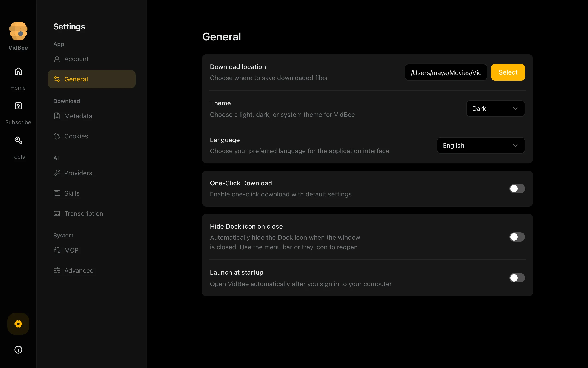Click the Metadata document icon
This screenshot has height=368, width=588.
[x=57, y=116]
